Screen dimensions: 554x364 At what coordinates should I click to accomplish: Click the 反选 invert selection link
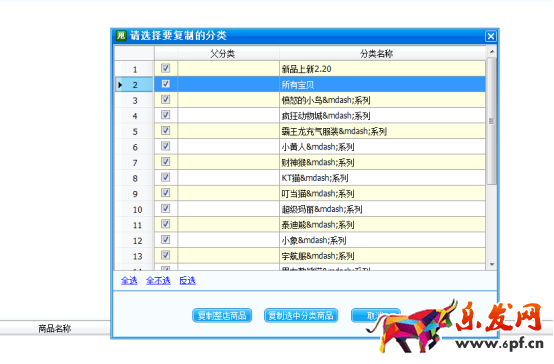[x=187, y=281]
